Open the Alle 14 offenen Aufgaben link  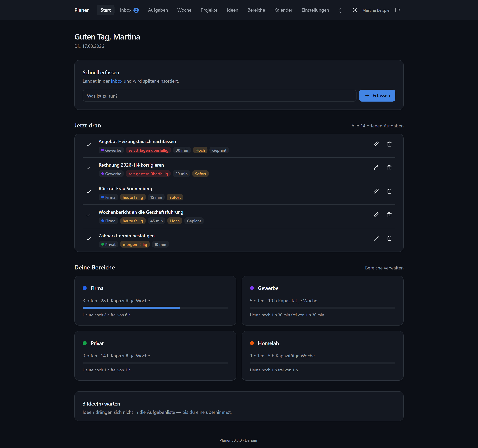(x=377, y=126)
